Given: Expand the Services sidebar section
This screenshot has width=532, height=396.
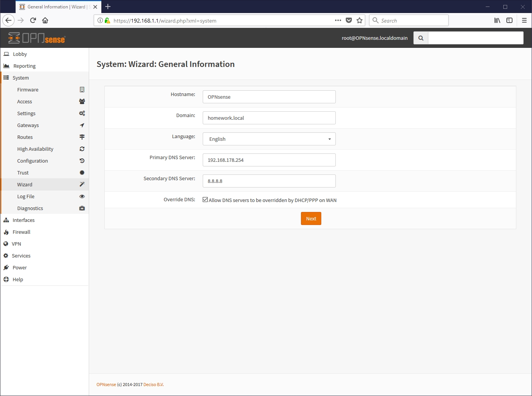Looking at the screenshot, I should click(21, 256).
